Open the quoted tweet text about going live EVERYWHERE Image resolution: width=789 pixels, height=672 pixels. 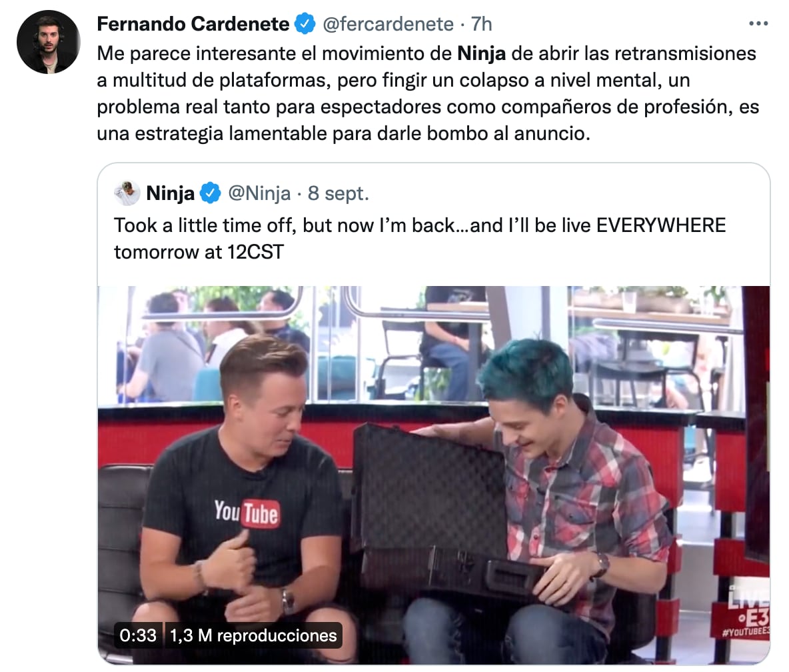[420, 239]
